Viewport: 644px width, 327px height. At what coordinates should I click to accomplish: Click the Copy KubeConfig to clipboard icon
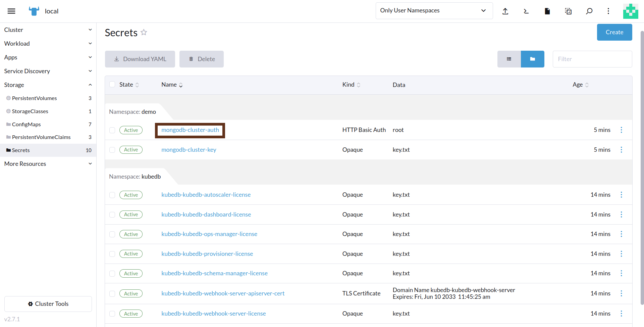coord(568,11)
